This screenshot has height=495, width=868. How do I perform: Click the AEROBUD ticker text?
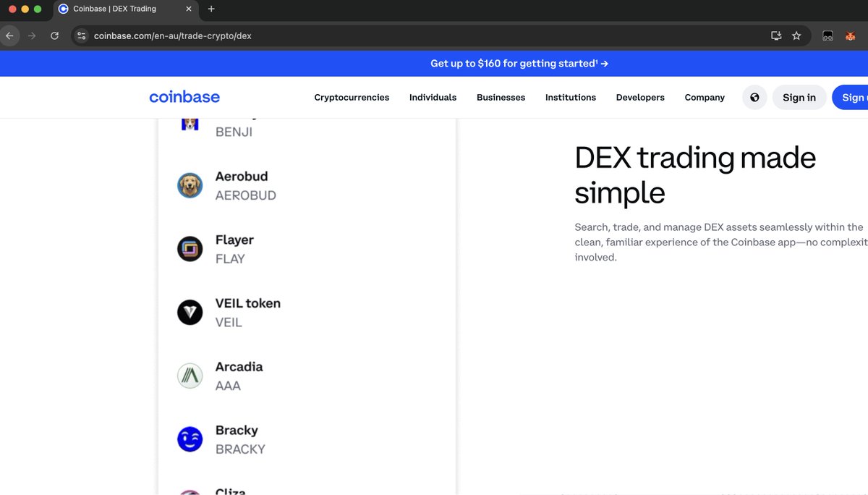pyautogui.click(x=246, y=195)
